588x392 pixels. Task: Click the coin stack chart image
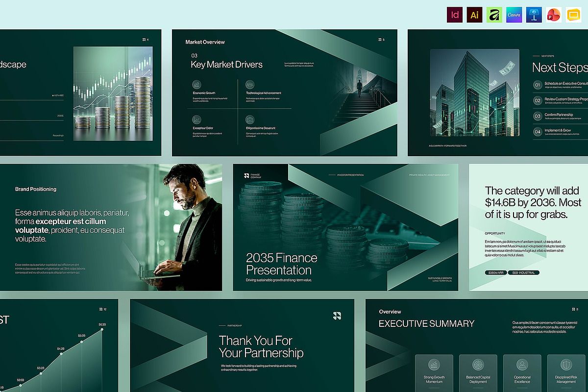(x=113, y=94)
